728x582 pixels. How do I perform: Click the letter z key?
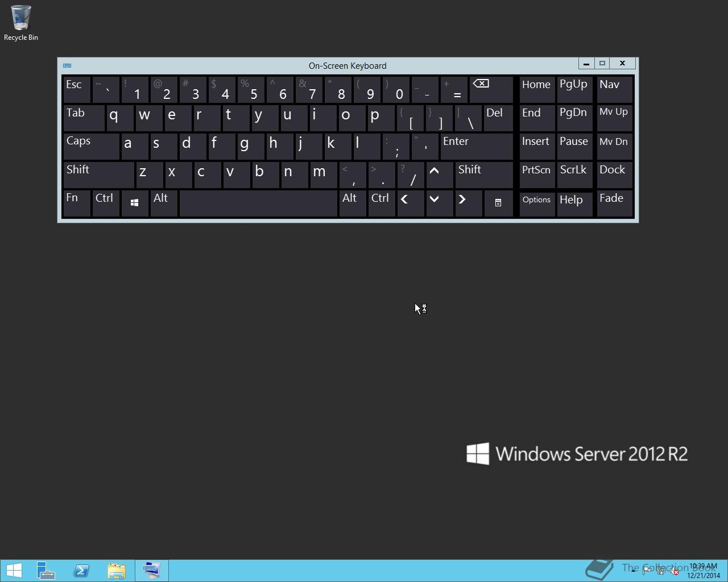click(149, 175)
